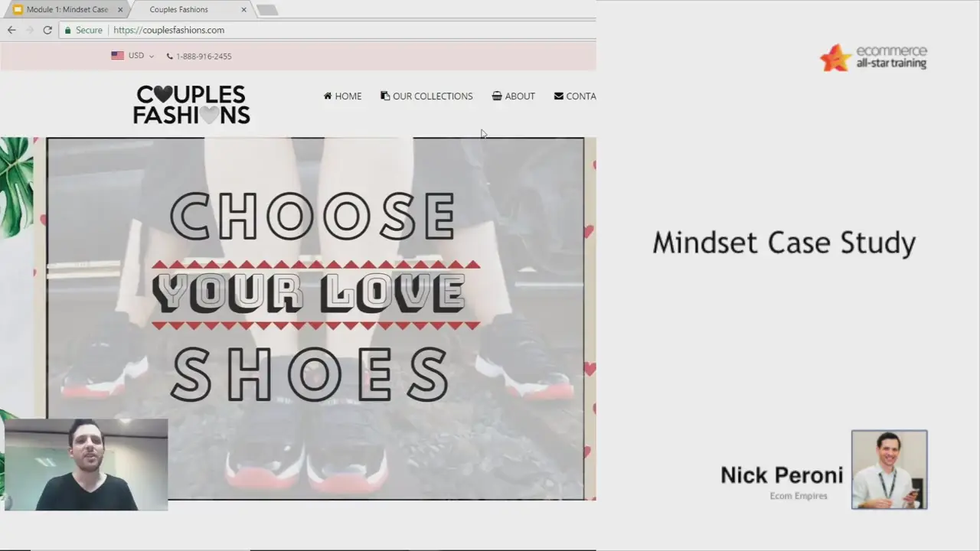The image size is (980, 551).
Task: Click the Choose Your Love Shoes banner
Action: tap(315, 318)
